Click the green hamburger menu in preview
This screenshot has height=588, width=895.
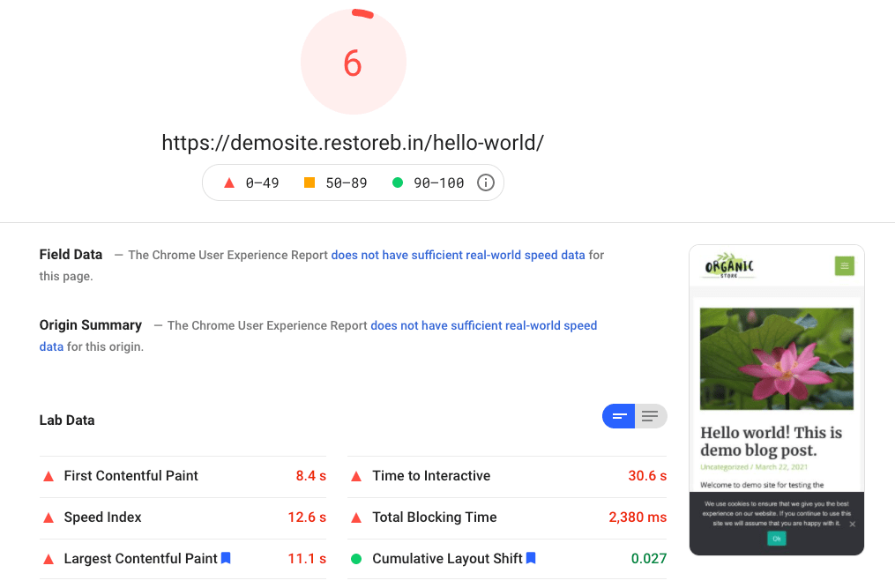coord(844,266)
